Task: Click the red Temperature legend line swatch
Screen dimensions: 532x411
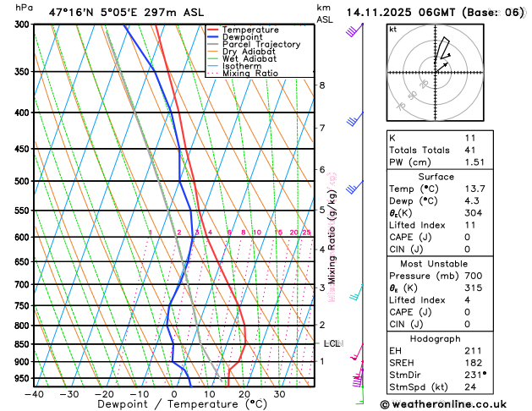Action: (x=213, y=30)
